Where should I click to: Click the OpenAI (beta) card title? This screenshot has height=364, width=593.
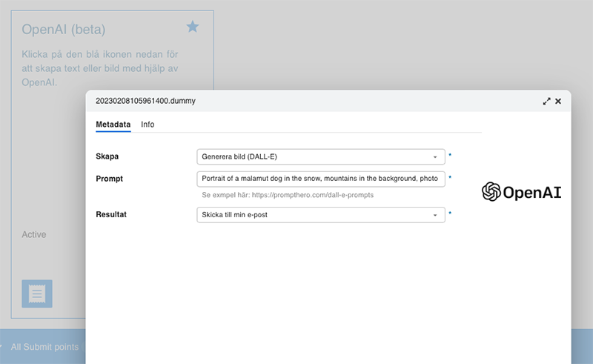(64, 30)
